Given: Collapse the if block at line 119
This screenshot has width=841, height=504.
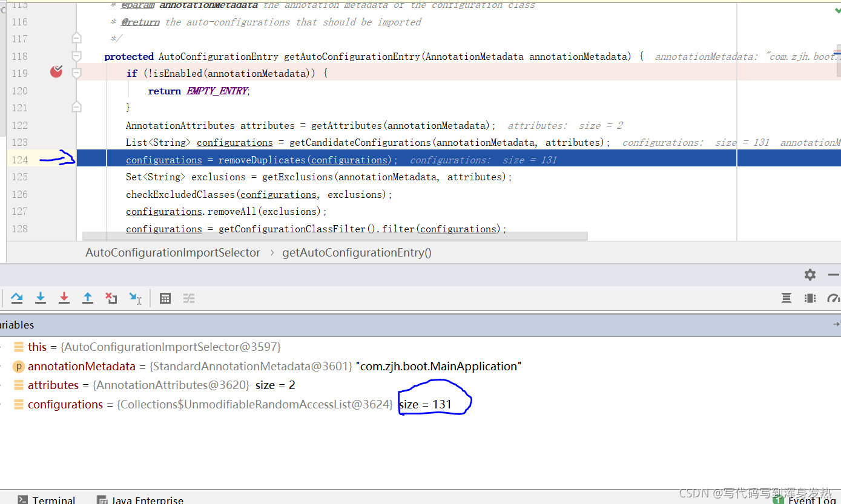Looking at the screenshot, I should click(76, 73).
